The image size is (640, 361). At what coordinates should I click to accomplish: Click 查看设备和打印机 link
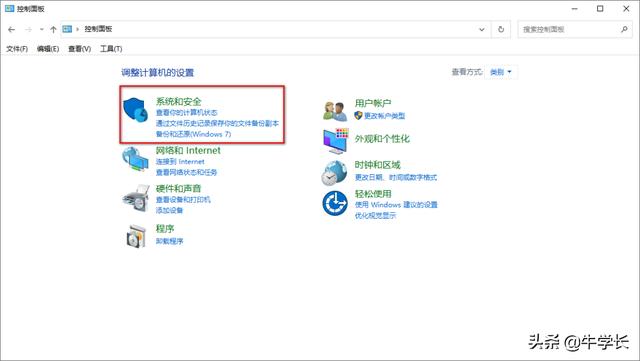tap(183, 199)
